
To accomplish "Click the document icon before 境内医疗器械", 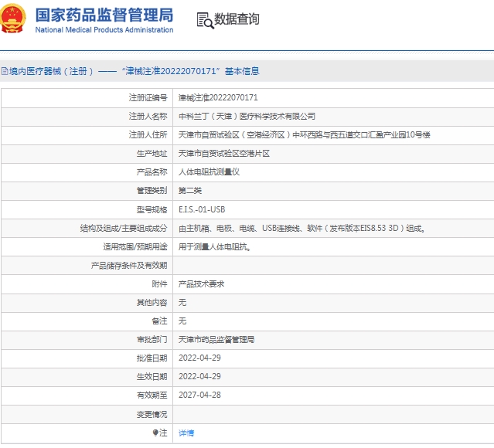I will tap(5, 71).
